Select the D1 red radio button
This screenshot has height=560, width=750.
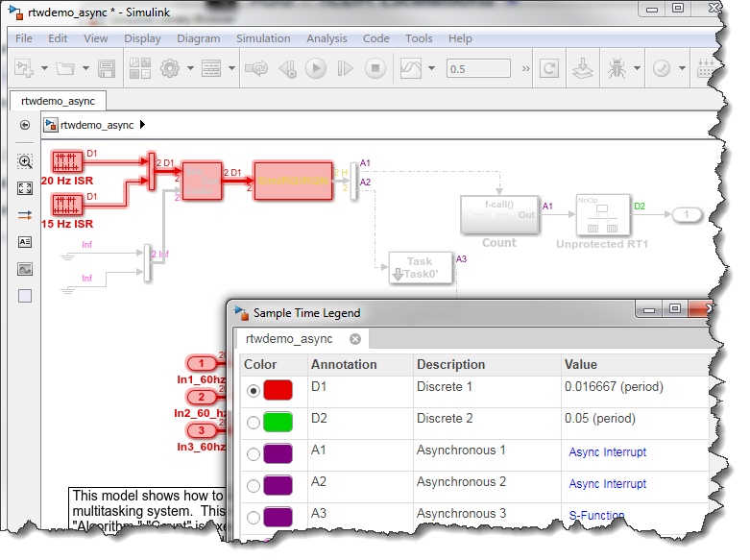coord(253,391)
